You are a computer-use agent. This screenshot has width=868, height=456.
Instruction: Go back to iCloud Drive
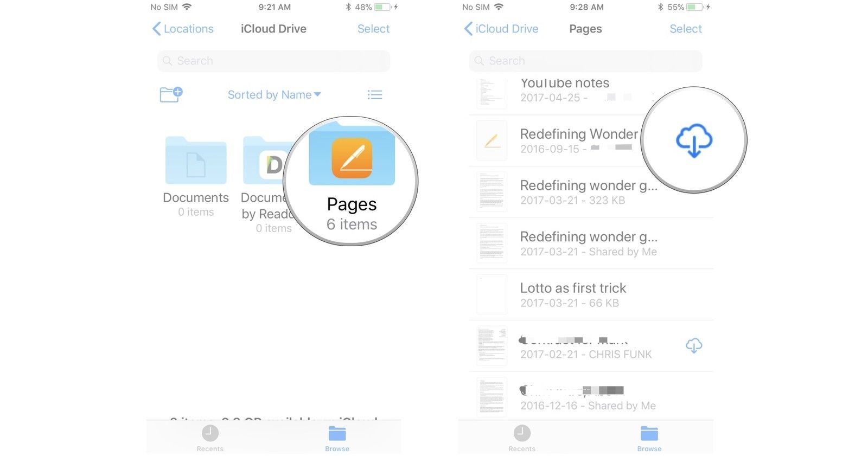click(501, 29)
